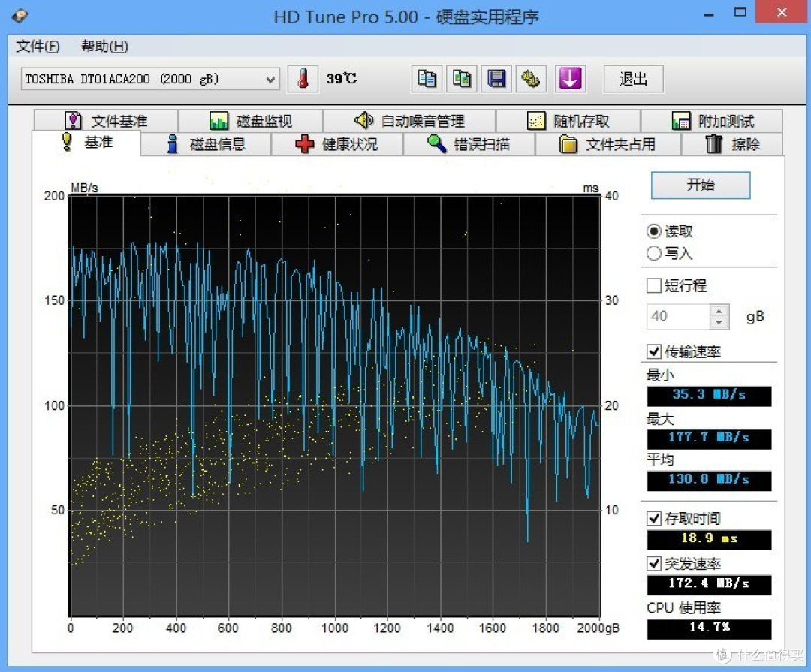Click the CPU 使用率 label
Screen dimensions: 811x672
coord(683,608)
